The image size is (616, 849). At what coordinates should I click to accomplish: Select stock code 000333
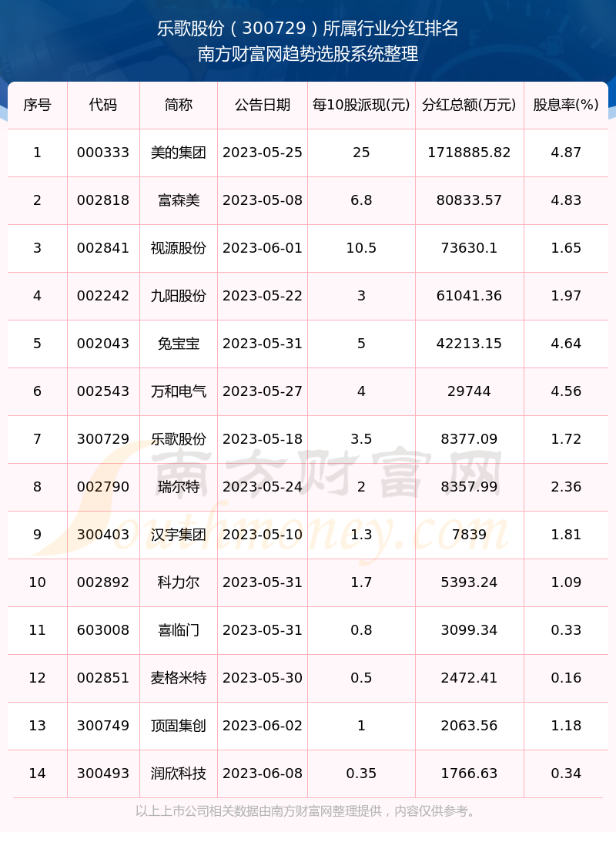[x=103, y=153]
